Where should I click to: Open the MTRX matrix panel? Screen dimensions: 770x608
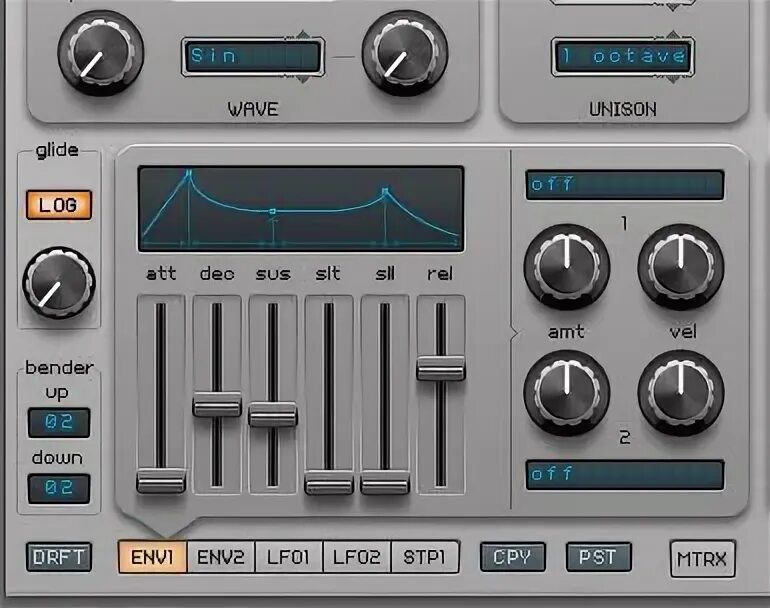pos(702,559)
